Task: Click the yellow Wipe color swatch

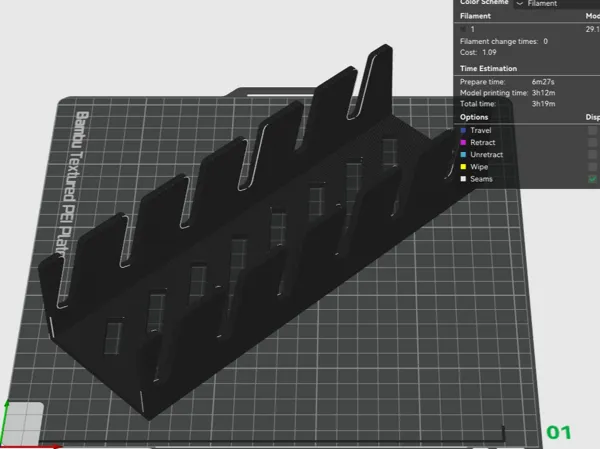Action: point(463,167)
